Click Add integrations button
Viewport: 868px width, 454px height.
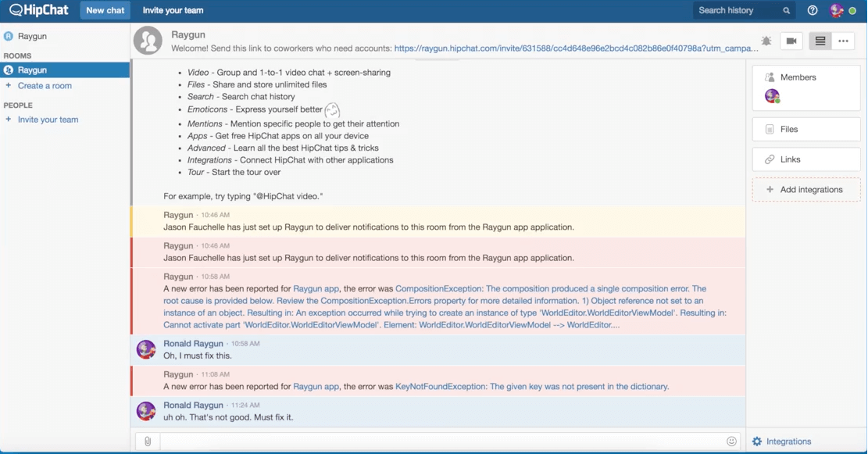pyautogui.click(x=806, y=189)
